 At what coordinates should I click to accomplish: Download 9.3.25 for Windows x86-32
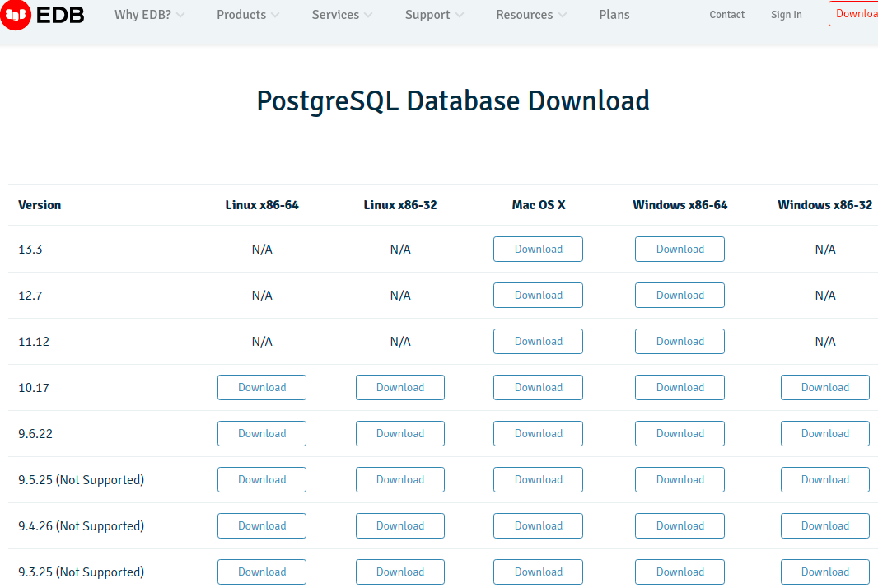click(x=825, y=572)
